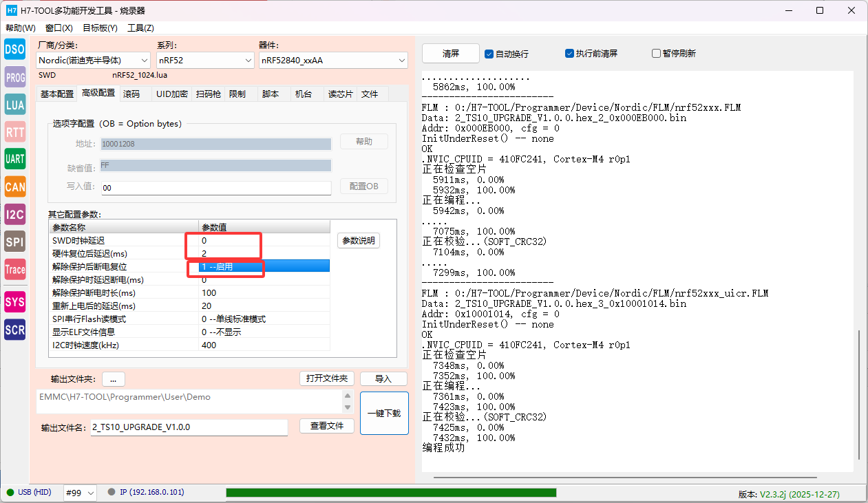This screenshot has width=868, height=503.
Task: Switch to the 基本配置 tab
Action: click(57, 94)
